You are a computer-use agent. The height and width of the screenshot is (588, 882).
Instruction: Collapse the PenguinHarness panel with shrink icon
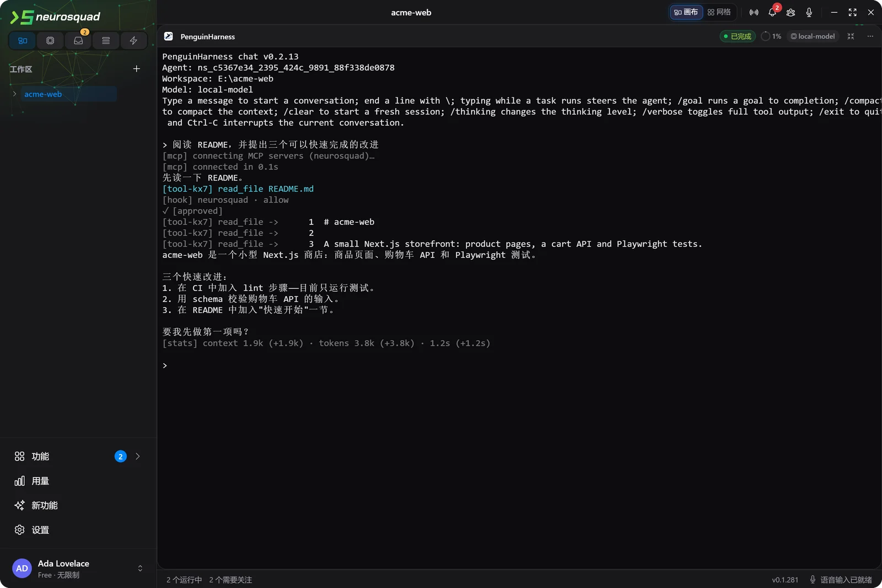(x=851, y=36)
